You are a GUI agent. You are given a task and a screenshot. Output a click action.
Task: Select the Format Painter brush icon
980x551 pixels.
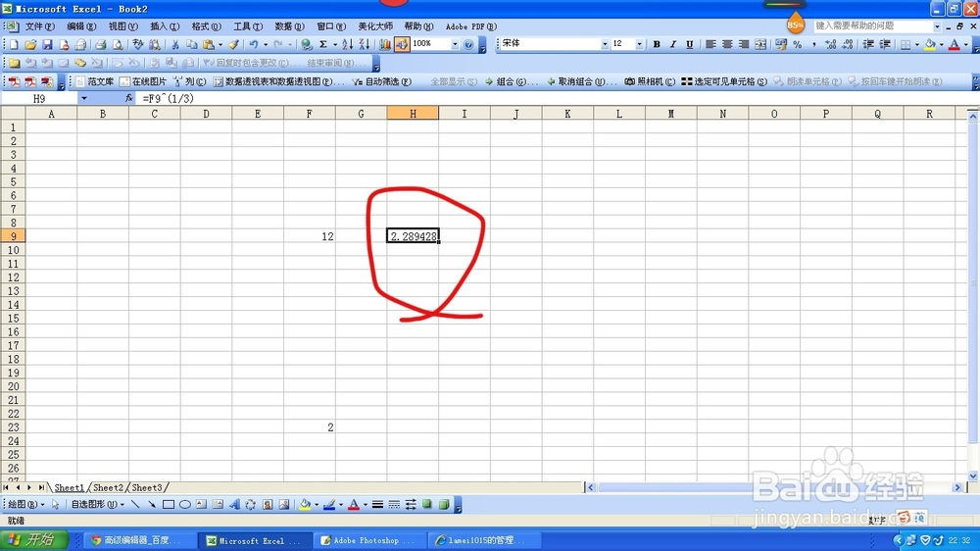(233, 44)
